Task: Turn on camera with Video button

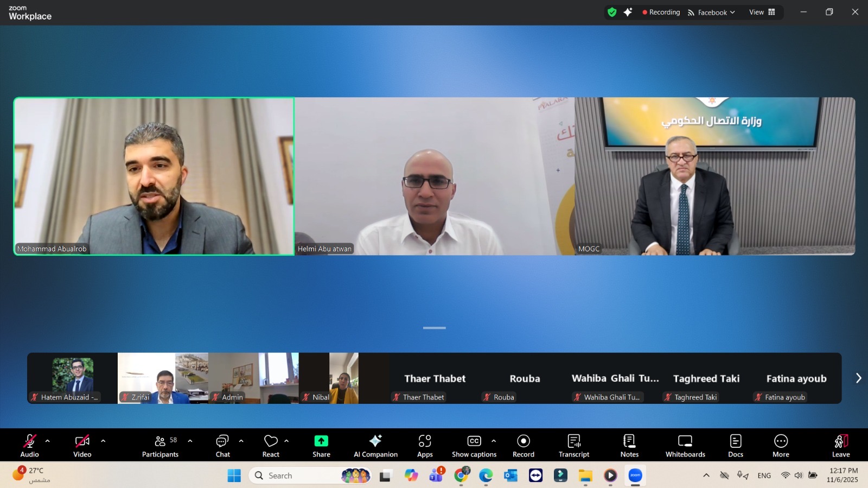Action: coord(82,445)
